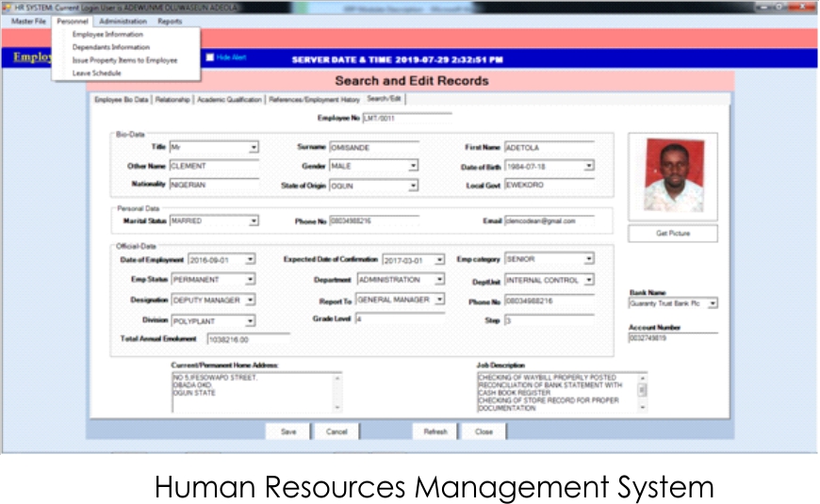
Task: Toggle the Hide Alert checkbox
Action: coord(210,57)
